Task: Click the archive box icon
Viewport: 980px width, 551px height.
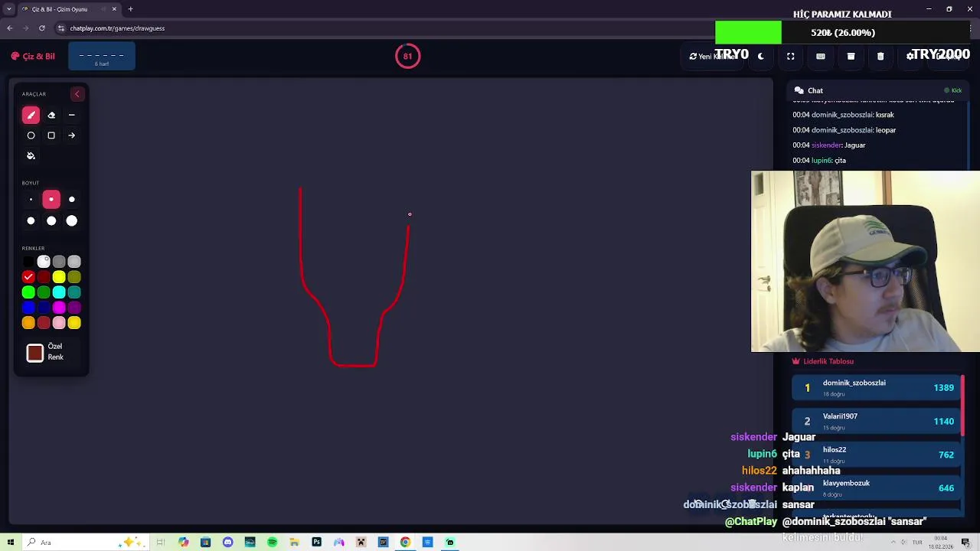Action: tap(851, 56)
